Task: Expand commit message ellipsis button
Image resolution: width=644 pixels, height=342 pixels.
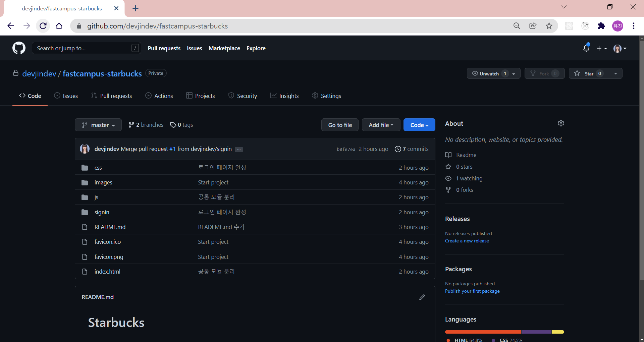Action: [239, 150]
